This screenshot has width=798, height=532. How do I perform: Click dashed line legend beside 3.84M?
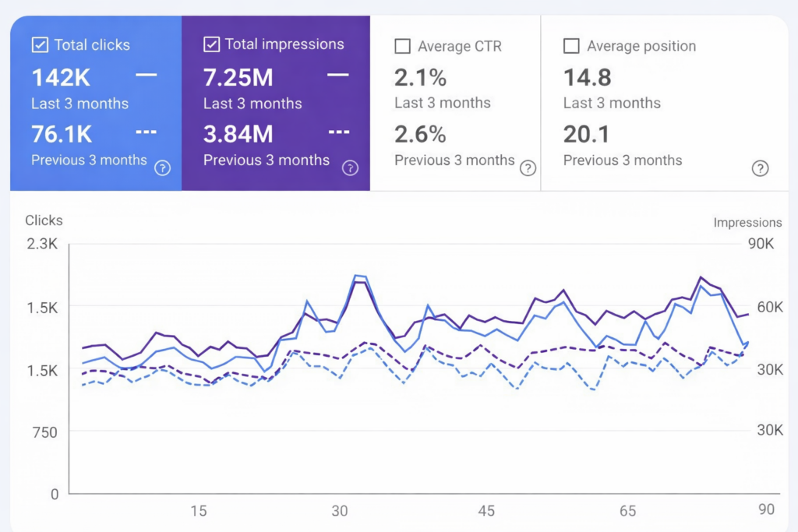[x=339, y=132]
